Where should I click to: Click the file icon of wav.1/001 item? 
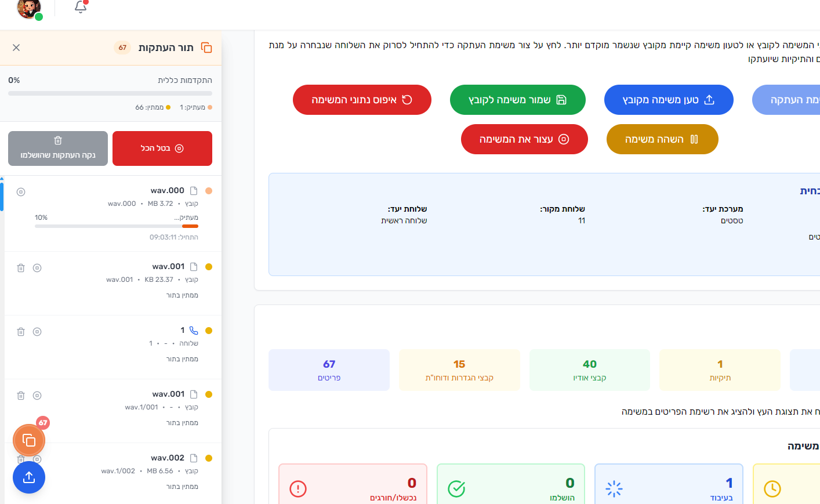[x=194, y=394]
